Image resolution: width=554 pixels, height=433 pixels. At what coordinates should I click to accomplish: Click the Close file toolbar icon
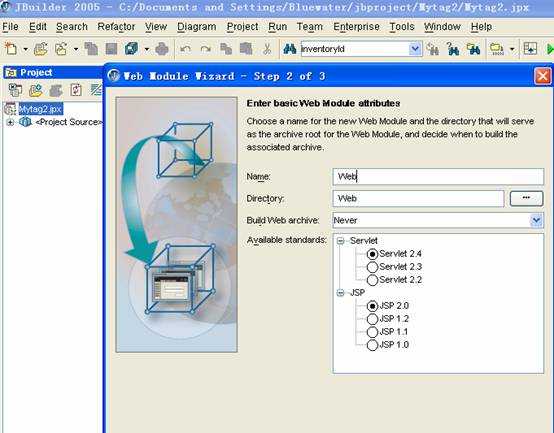91,49
